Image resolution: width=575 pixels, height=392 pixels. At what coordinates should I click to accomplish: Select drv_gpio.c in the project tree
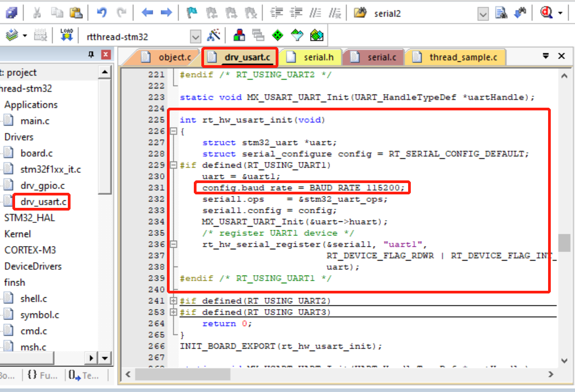click(43, 186)
